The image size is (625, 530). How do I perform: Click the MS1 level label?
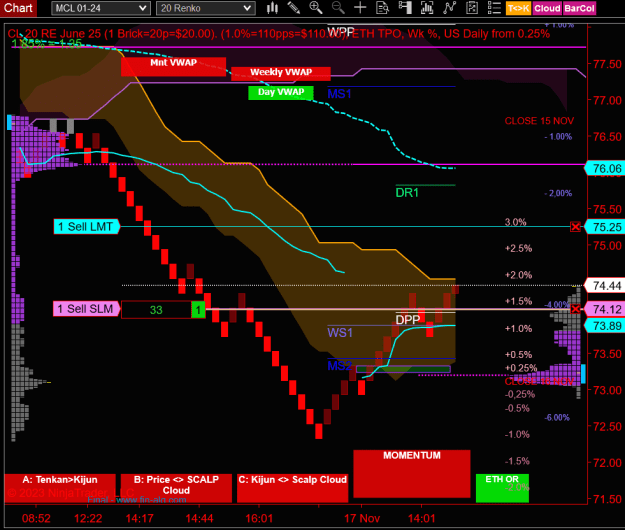[x=339, y=94]
